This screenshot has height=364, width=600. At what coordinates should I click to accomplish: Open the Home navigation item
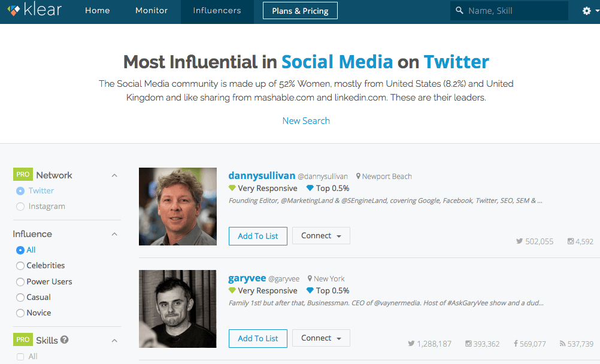click(x=97, y=11)
